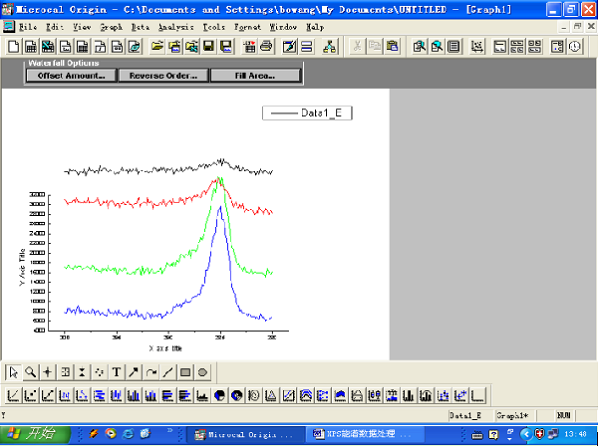Select the Text tool

[x=116, y=372]
